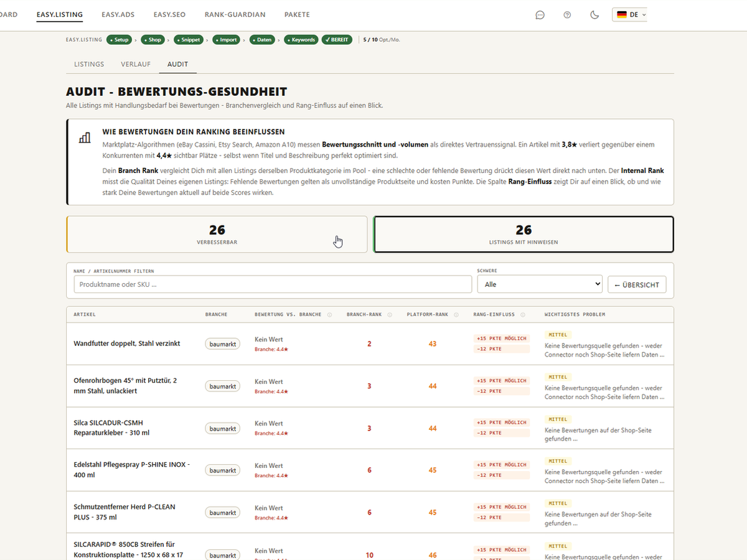This screenshot has height=560, width=747.
Task: Focus the Produktname oder SKU filter field
Action: [273, 284]
